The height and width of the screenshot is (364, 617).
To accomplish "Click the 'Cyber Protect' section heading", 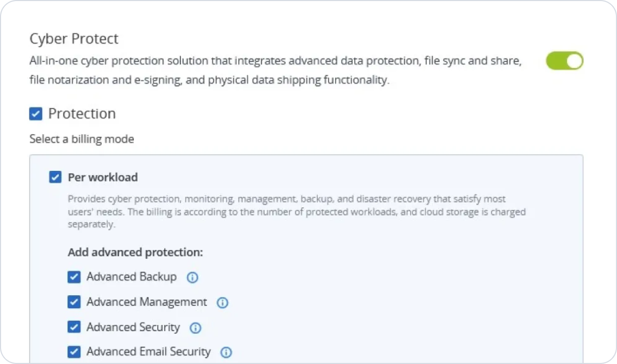I will (x=74, y=39).
